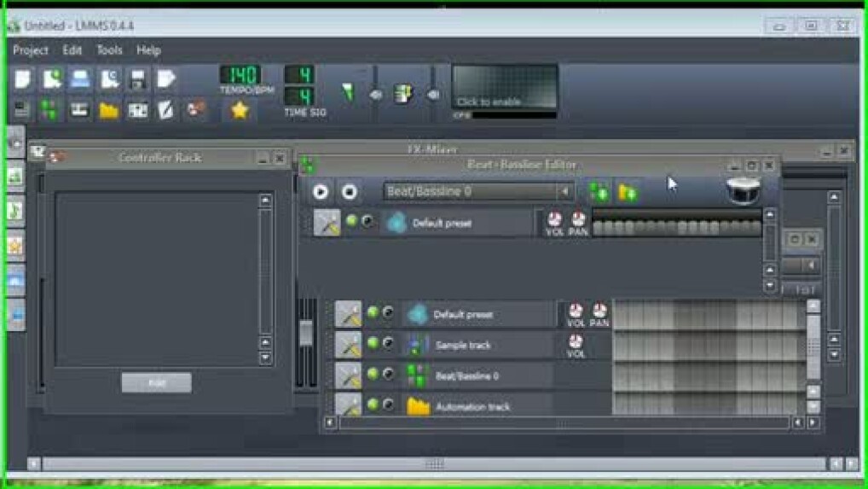
Task: Stop playback in the Beat+Bassline Editor
Action: pos(350,192)
